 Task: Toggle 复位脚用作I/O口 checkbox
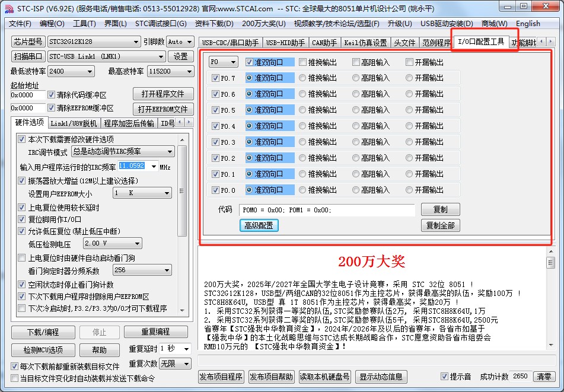coord(21,219)
